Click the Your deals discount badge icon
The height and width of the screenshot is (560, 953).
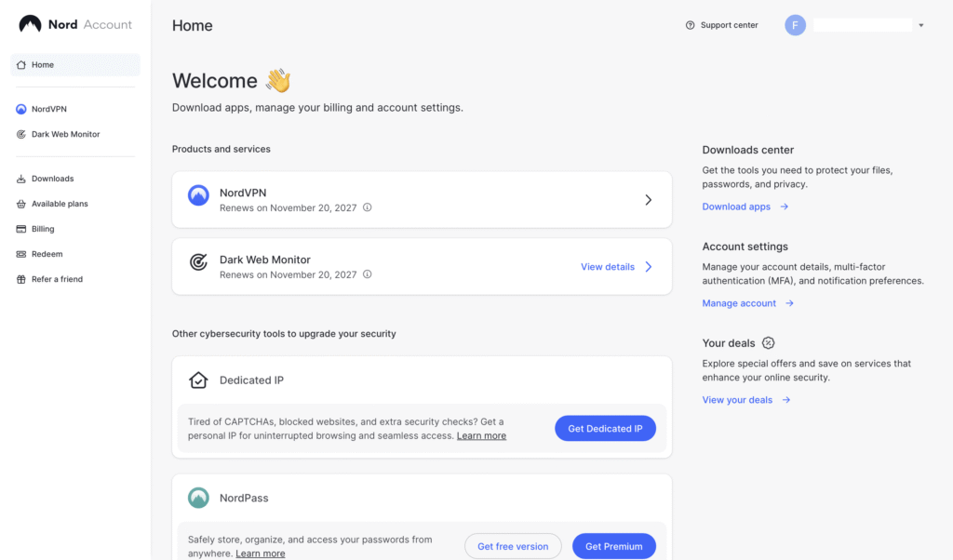768,343
